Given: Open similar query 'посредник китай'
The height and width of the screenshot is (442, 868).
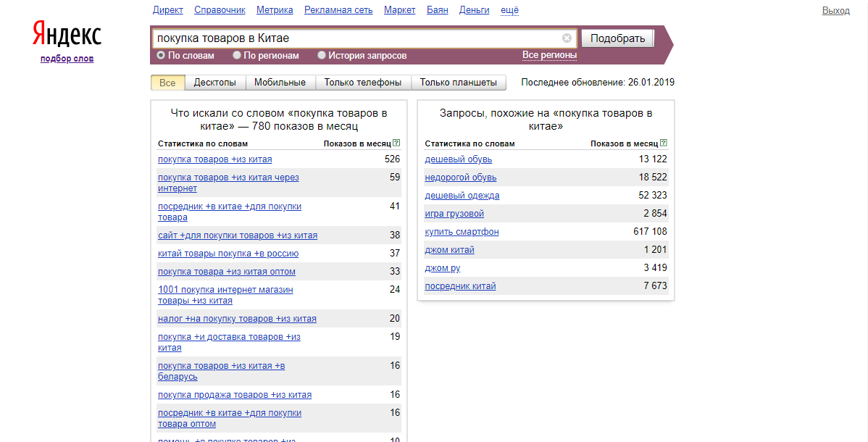Looking at the screenshot, I should [x=460, y=286].
